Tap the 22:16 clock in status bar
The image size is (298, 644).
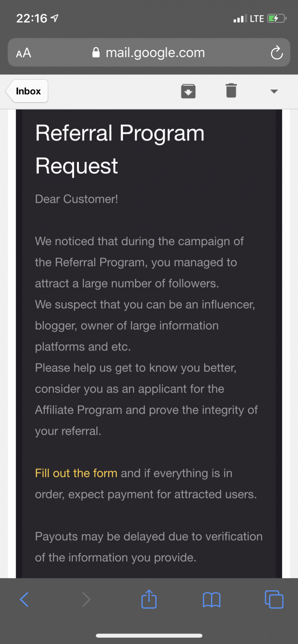coord(32,18)
